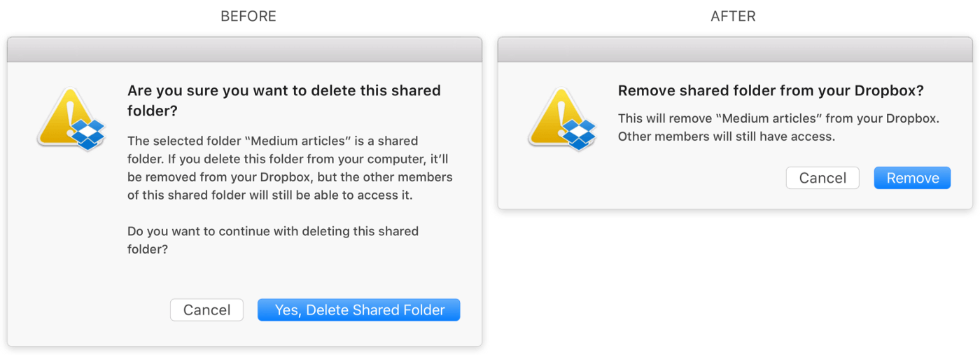Click heading "Remove shared folder from your Dropbox?"
Viewport: 980px width, 355px height.
click(771, 91)
